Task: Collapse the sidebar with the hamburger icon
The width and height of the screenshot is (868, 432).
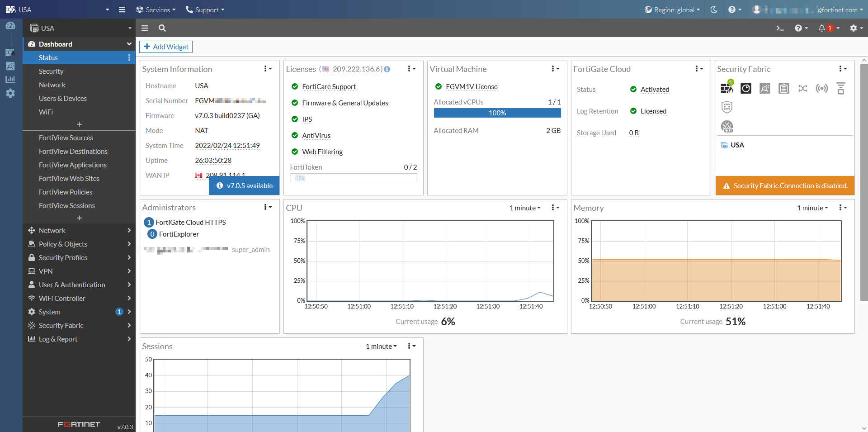Action: point(145,28)
